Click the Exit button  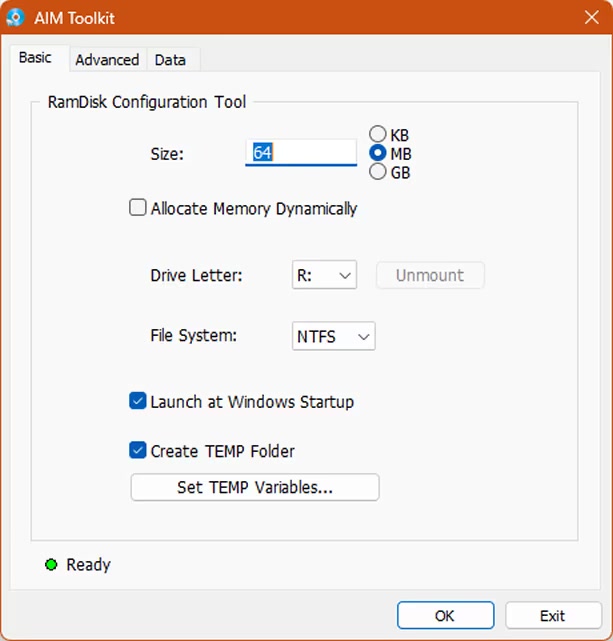pos(553,615)
